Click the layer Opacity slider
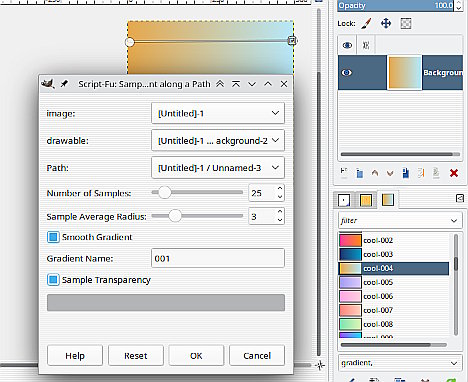The height and width of the screenshot is (382, 468). click(396, 6)
